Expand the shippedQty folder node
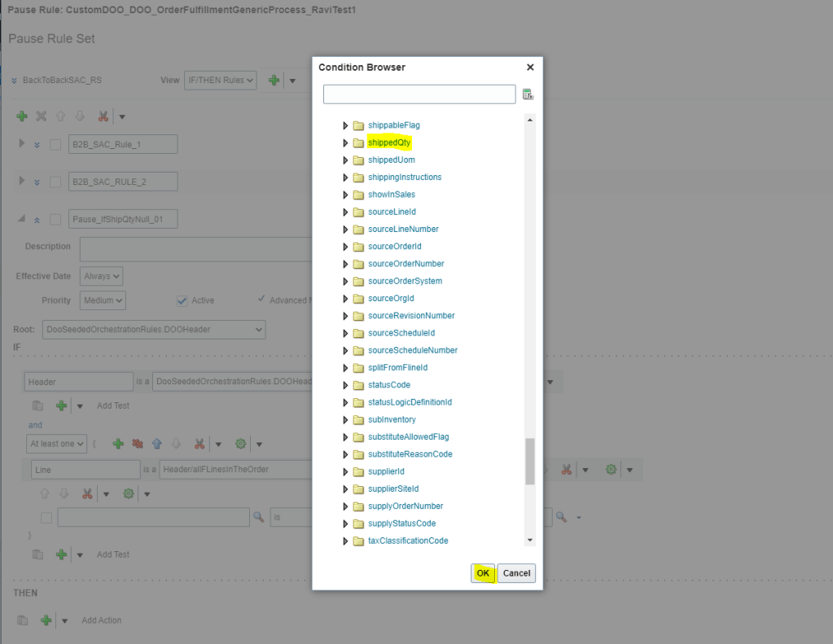833x644 pixels. [x=345, y=142]
